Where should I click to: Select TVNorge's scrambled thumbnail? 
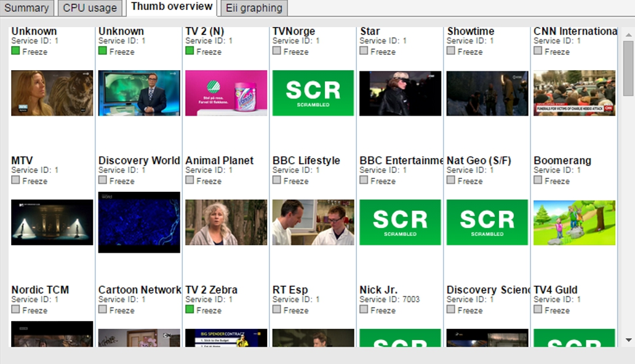tap(313, 93)
